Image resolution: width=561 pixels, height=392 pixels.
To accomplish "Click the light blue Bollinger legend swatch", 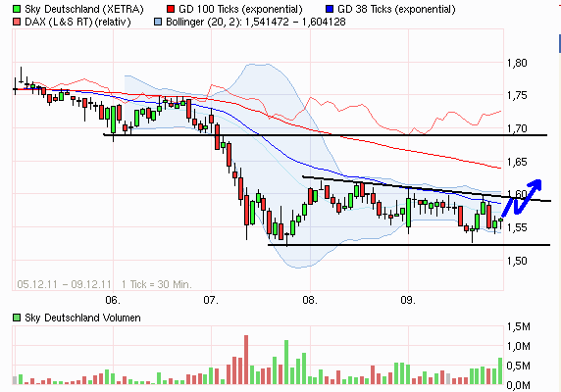I will 158,23.
